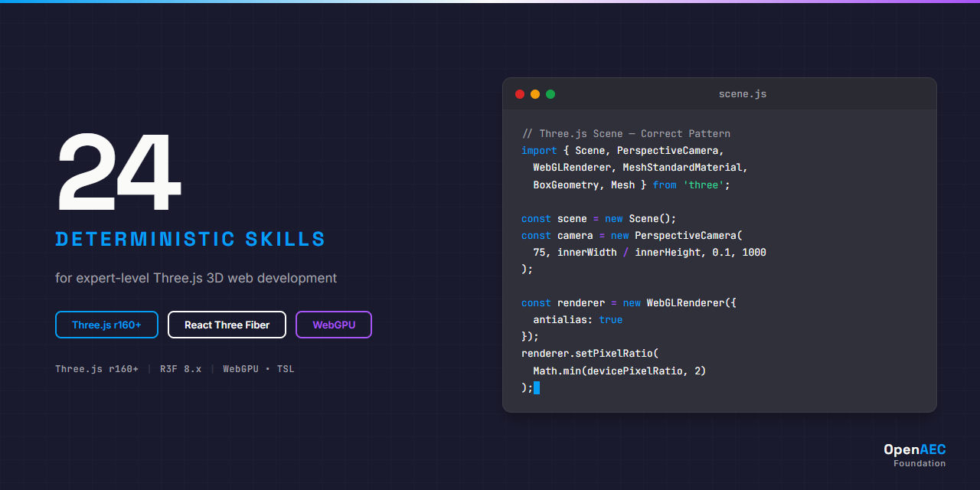980x490 pixels.
Task: Toggle the 'React Three Fiber' pill badge
Action: pos(227,325)
